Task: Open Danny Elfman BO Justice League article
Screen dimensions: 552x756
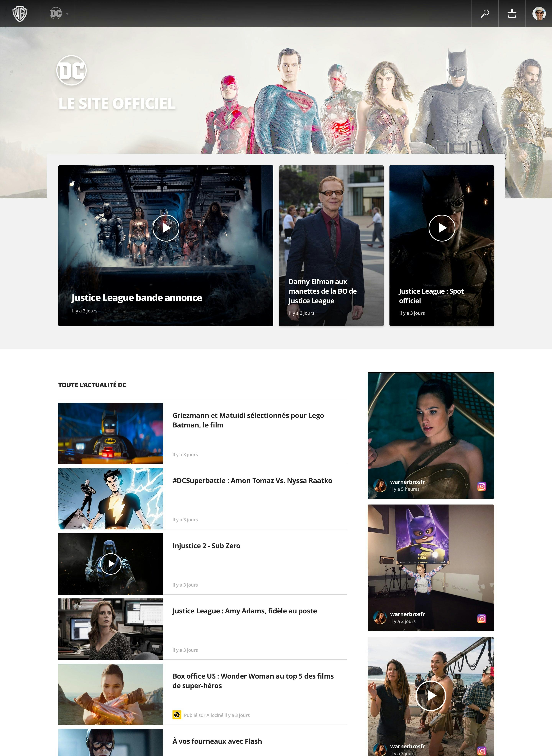Action: [322, 291]
